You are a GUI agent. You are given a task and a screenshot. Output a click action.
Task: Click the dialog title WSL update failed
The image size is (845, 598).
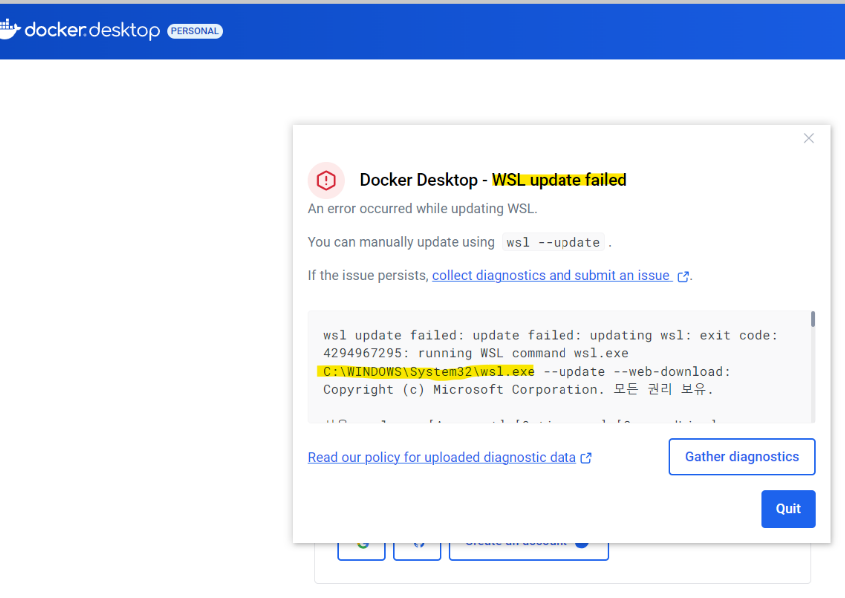[x=559, y=180]
